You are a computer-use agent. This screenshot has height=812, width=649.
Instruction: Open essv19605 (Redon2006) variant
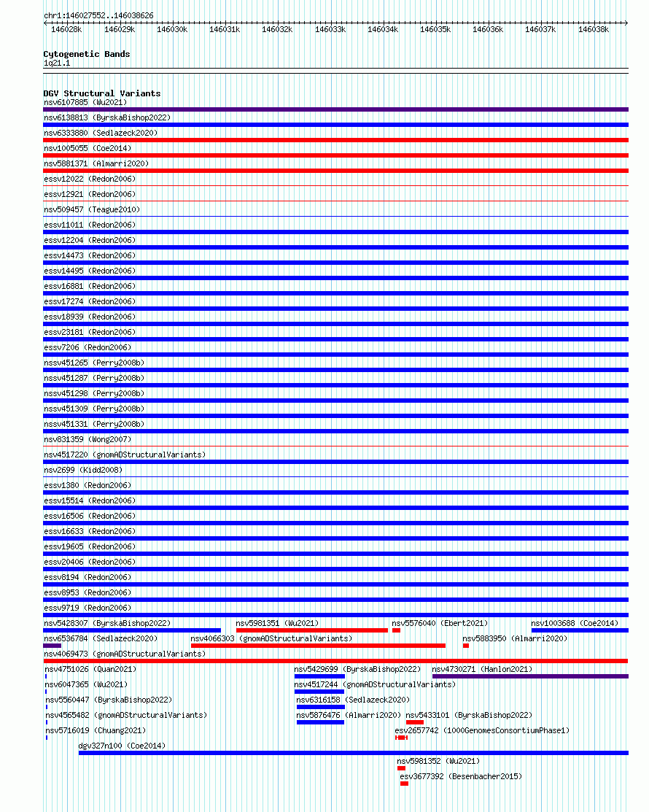pyautogui.click(x=90, y=547)
